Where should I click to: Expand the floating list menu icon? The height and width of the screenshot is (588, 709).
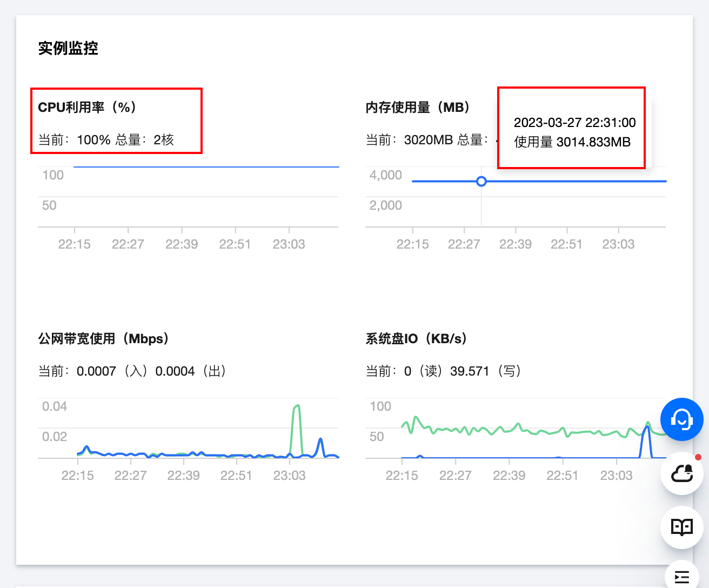coord(681,577)
